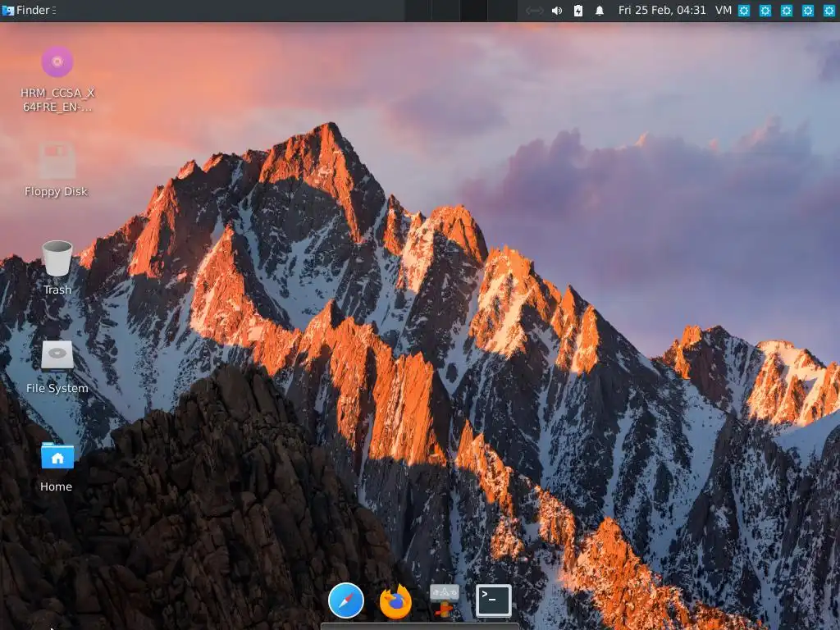Launch the Terminal from the dock
This screenshot has height=630, width=840.
click(x=494, y=600)
